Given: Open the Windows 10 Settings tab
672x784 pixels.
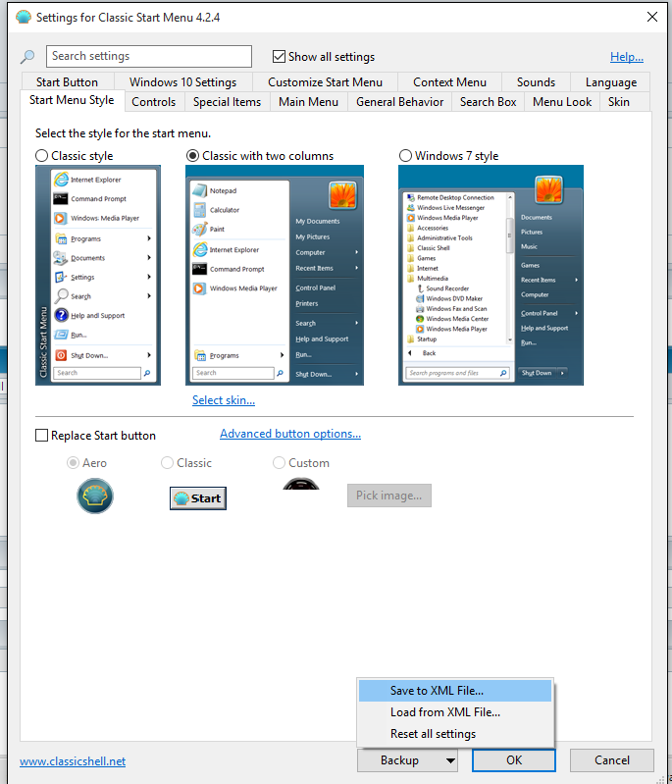Looking at the screenshot, I should click(x=183, y=82).
